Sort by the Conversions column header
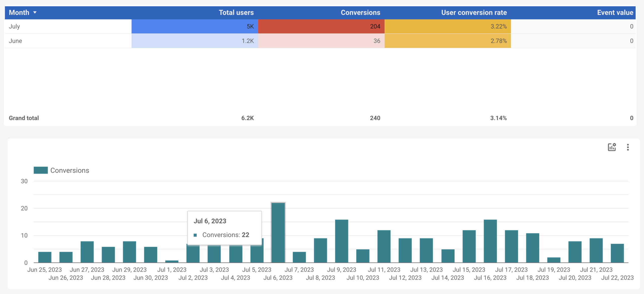Viewport: 644px width, 294px height. click(360, 13)
